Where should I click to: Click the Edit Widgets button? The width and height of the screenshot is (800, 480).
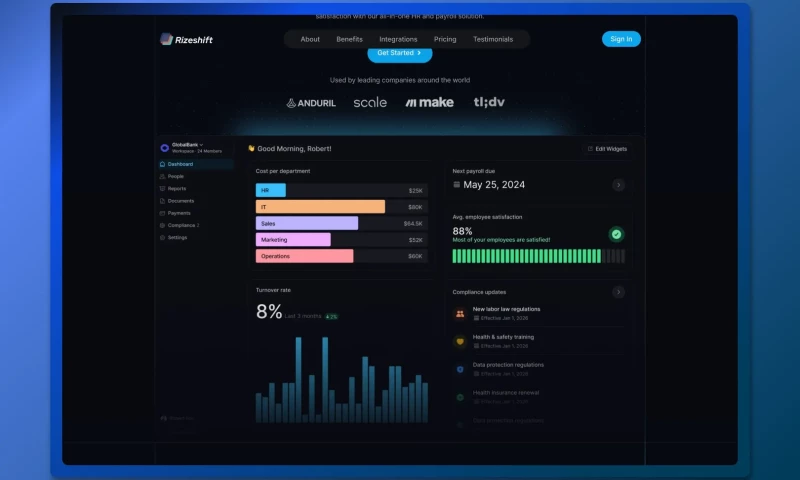(608, 149)
